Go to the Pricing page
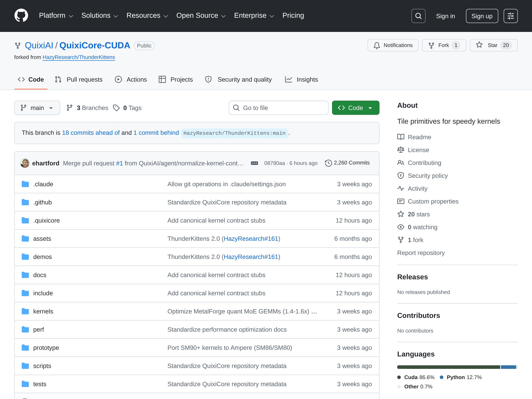 (293, 16)
